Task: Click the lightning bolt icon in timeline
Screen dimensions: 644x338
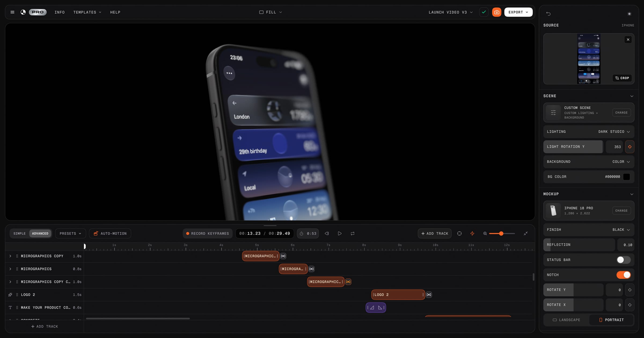Action: coord(472,233)
